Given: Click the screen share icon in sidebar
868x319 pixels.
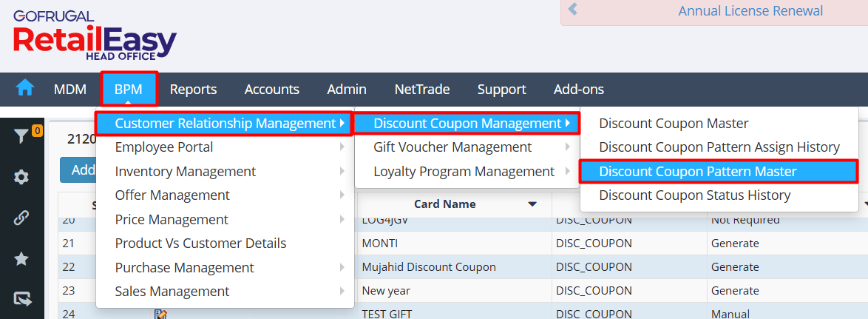Looking at the screenshot, I should coord(21,300).
